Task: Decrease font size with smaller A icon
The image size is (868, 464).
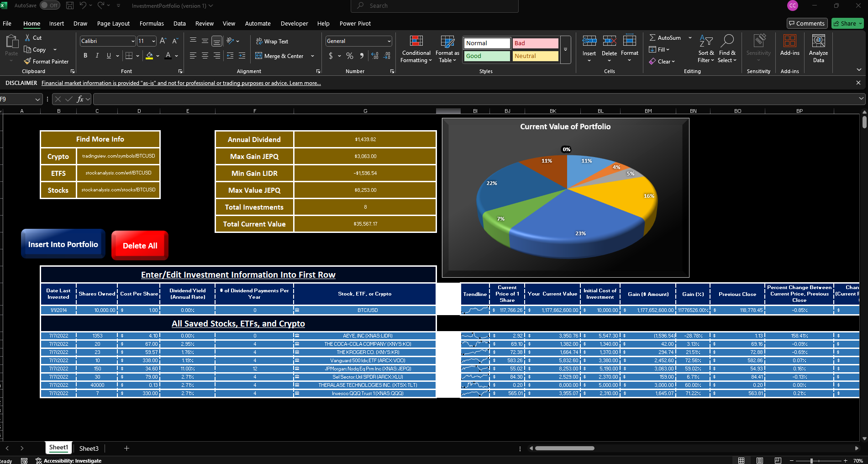Action: [x=175, y=41]
